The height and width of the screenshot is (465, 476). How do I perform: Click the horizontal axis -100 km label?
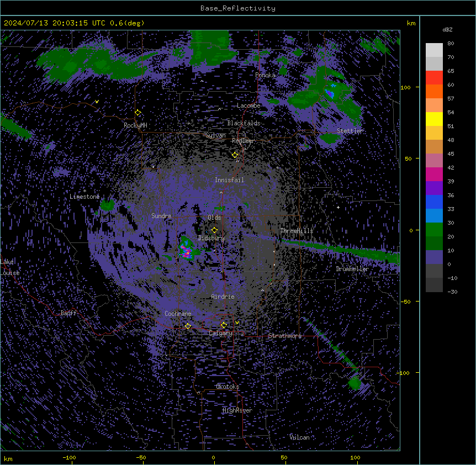[x=69, y=457]
